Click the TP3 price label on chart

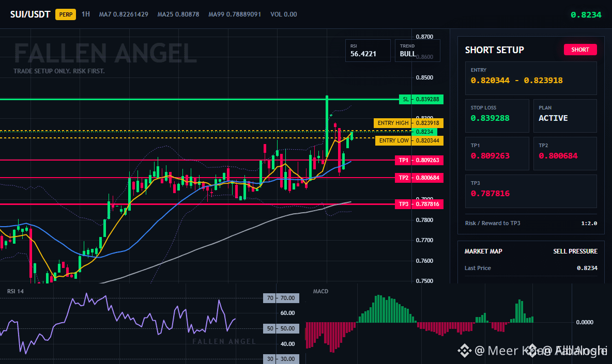pos(419,204)
